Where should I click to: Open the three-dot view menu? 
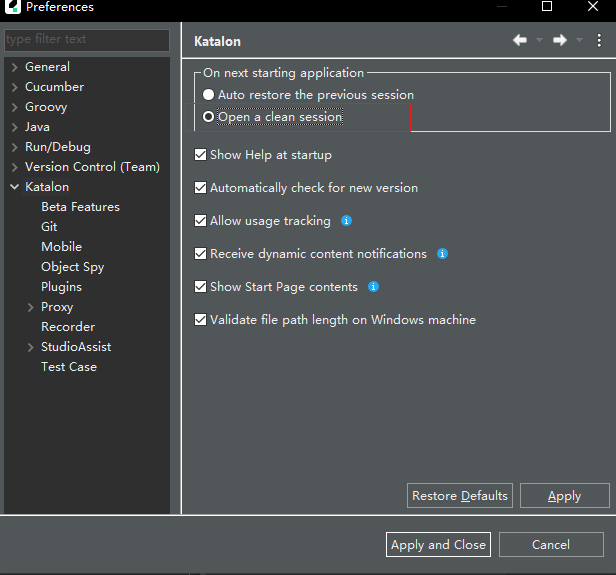599,40
